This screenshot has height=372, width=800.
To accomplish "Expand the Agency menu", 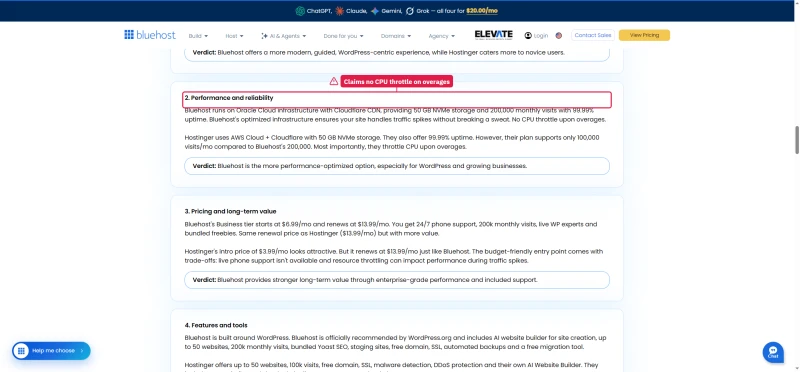I will pyautogui.click(x=442, y=36).
